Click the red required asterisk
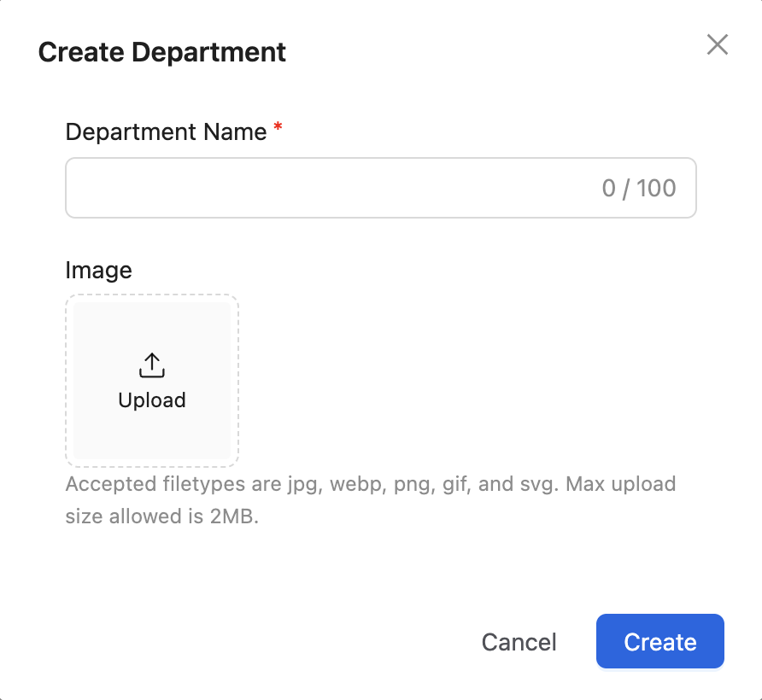 [278, 127]
